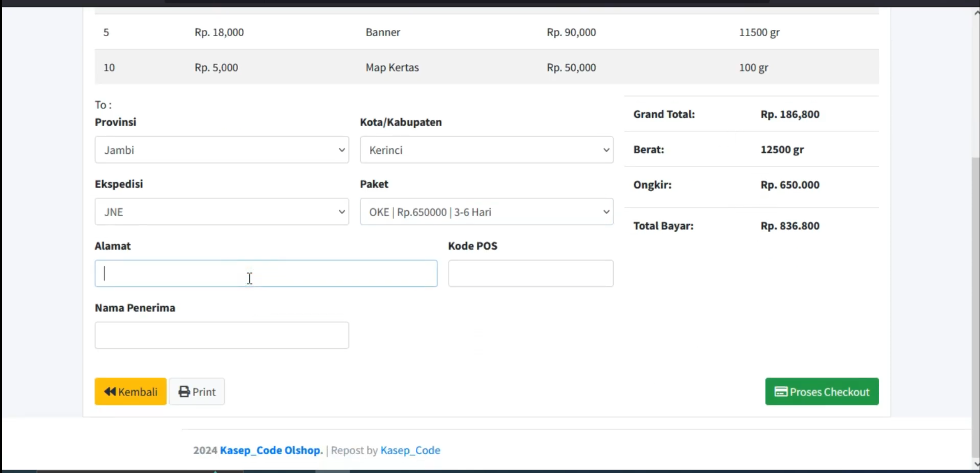Select the Map Kertas product cell
This screenshot has width=980, height=473.
[x=392, y=67]
